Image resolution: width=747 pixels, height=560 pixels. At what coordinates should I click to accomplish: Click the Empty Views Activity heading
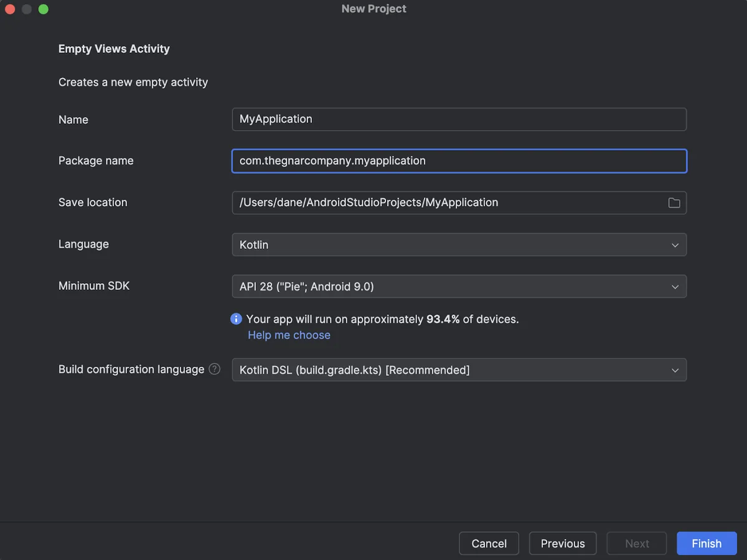click(114, 49)
